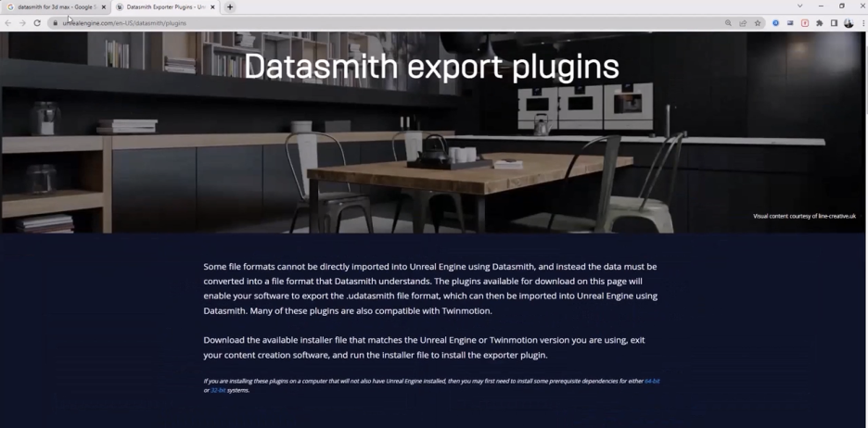Close the Google search tab
Viewport: 868px width, 428px height.
coord(104,7)
